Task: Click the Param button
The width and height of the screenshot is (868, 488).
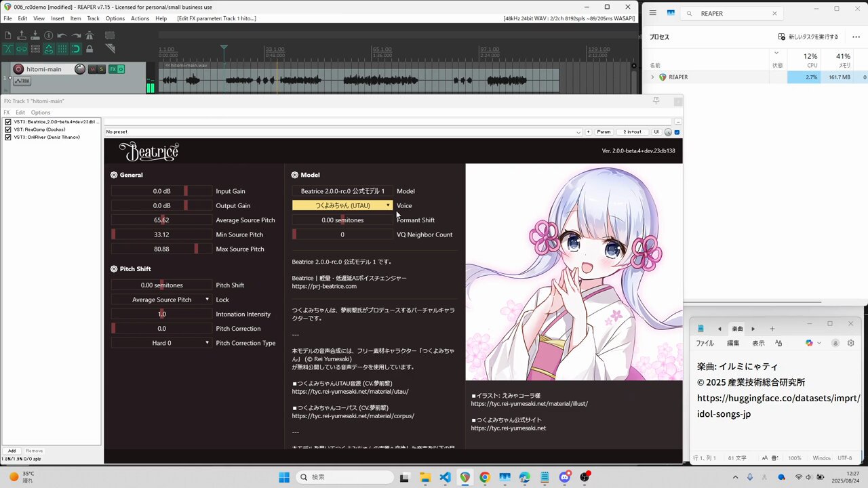Action: coord(604,132)
